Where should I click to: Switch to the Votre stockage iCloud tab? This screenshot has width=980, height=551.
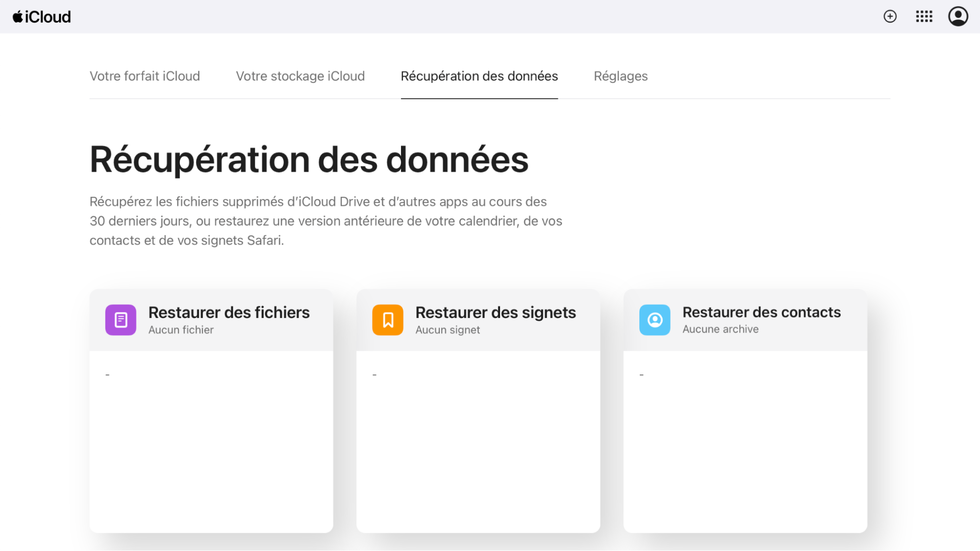click(x=300, y=76)
